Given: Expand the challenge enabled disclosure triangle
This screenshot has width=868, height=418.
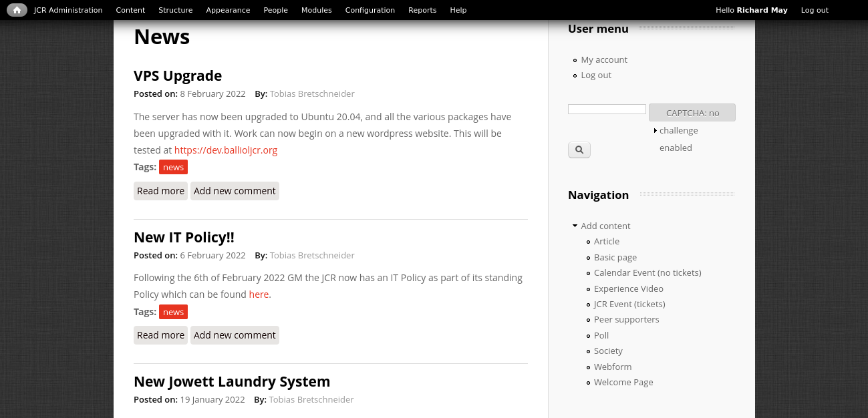Looking at the screenshot, I should tap(656, 130).
